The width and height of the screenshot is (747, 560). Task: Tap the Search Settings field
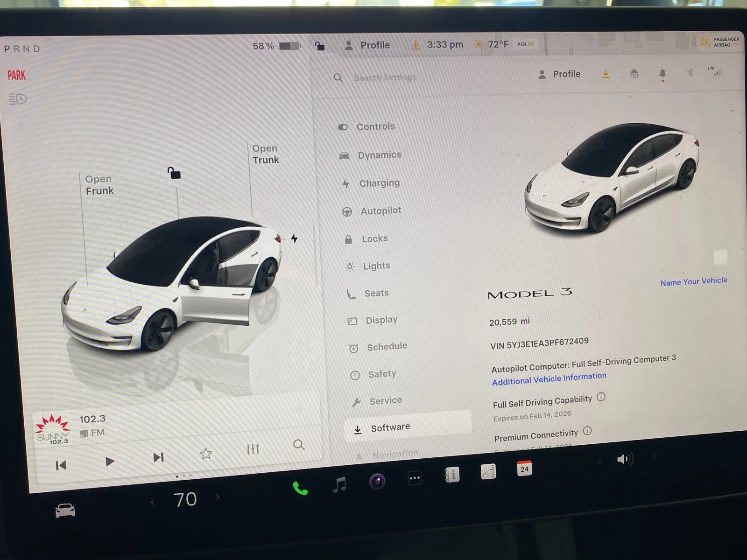[385, 77]
